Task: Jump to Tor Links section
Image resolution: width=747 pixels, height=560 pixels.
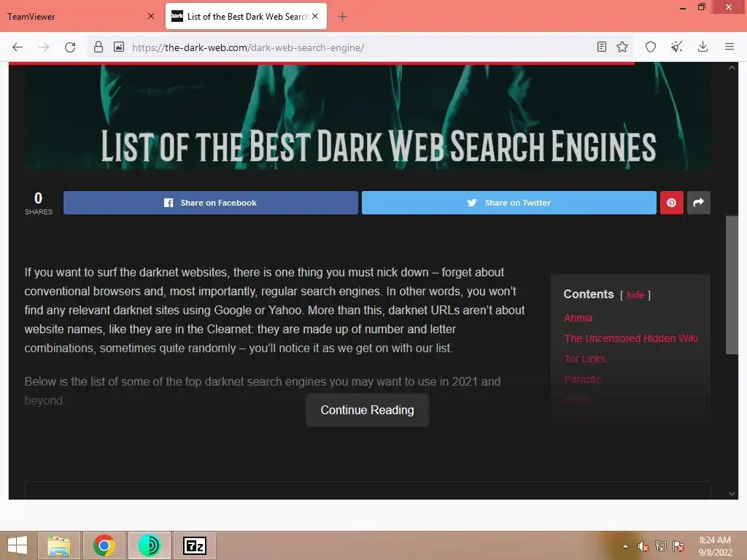Action: [584, 359]
